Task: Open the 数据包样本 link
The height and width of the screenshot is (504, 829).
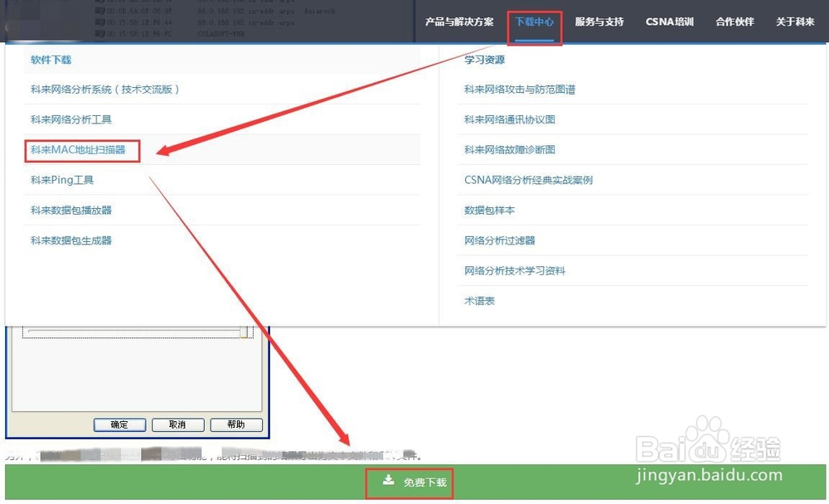Action: pyautogui.click(x=490, y=210)
